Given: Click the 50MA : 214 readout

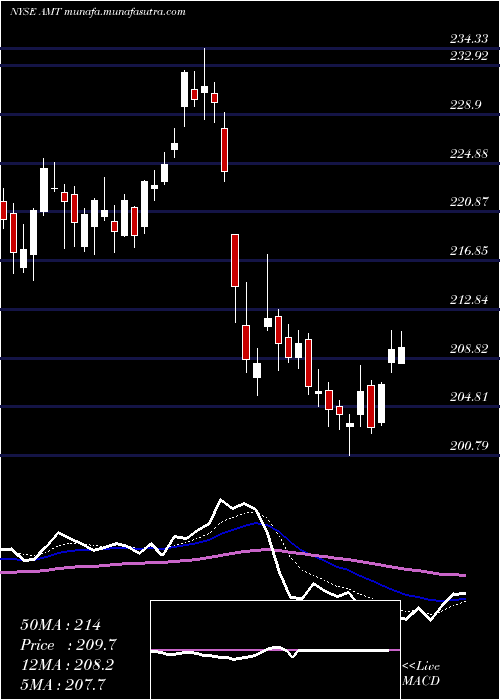Looking at the screenshot, I should tap(61, 625).
